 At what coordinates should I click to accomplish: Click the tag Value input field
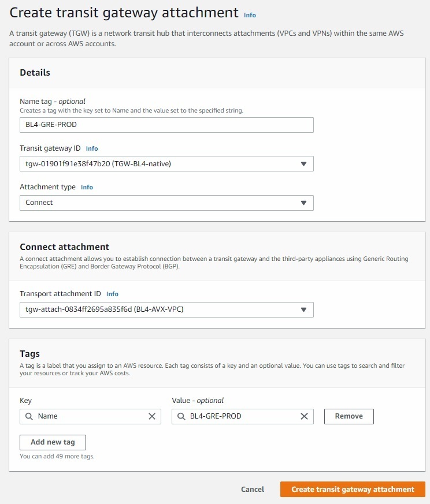click(x=243, y=416)
